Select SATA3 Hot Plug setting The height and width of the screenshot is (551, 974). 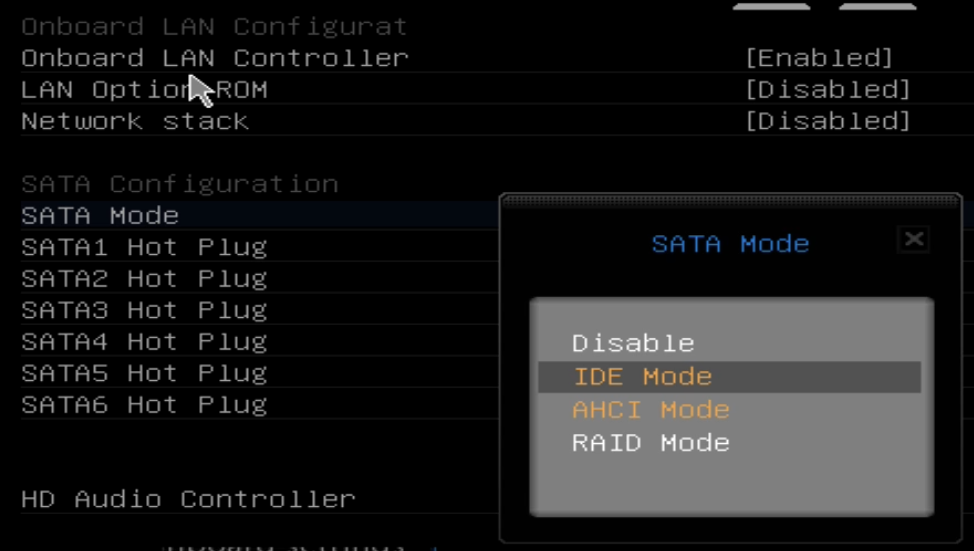click(x=144, y=310)
